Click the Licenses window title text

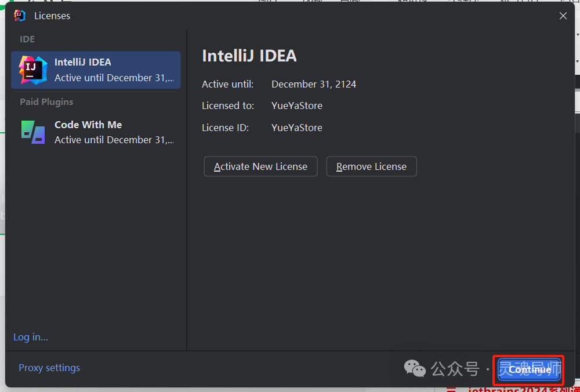[x=52, y=16]
